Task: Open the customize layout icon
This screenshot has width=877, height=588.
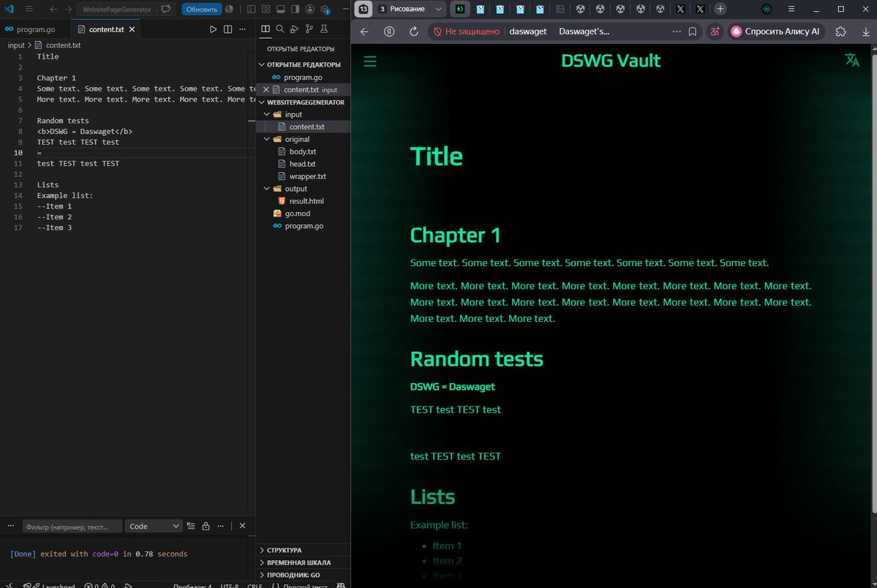Action: 266,9
